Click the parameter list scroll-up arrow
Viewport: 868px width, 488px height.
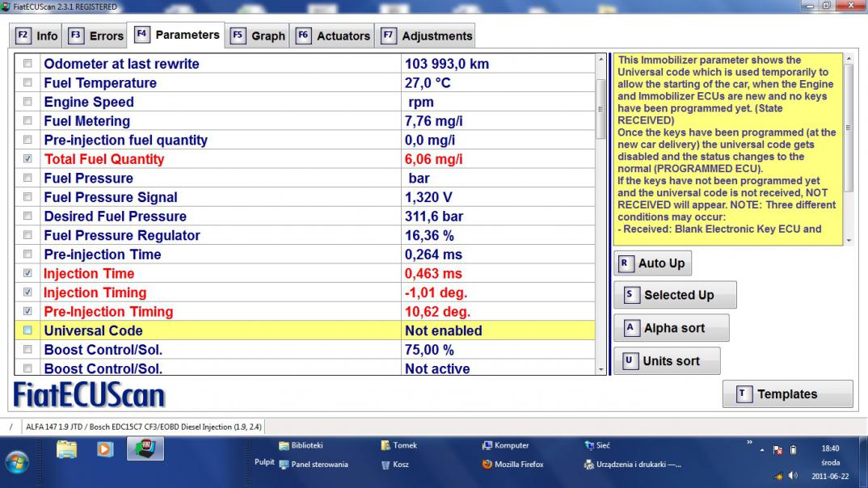pos(600,59)
